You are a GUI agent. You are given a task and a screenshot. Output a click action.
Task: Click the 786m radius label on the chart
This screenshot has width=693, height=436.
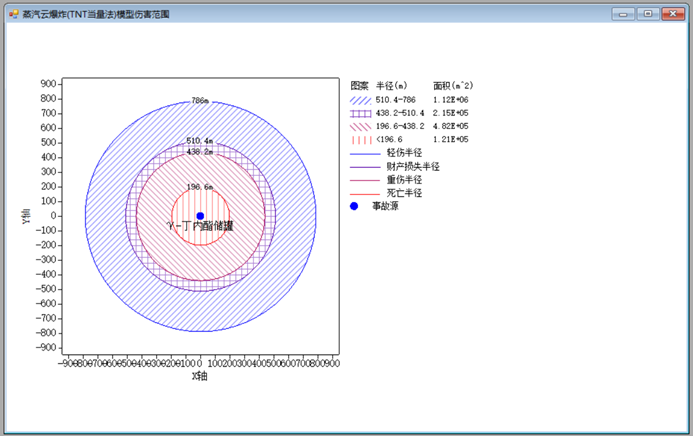pos(200,101)
